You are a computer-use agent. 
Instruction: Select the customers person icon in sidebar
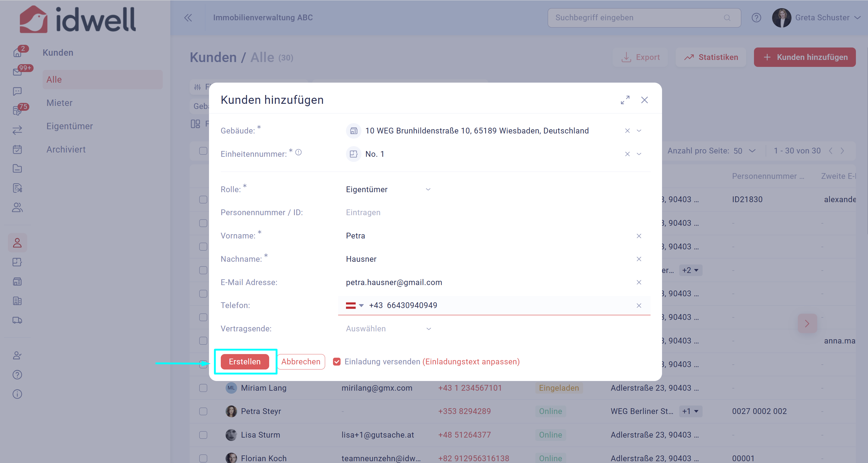coord(18,243)
